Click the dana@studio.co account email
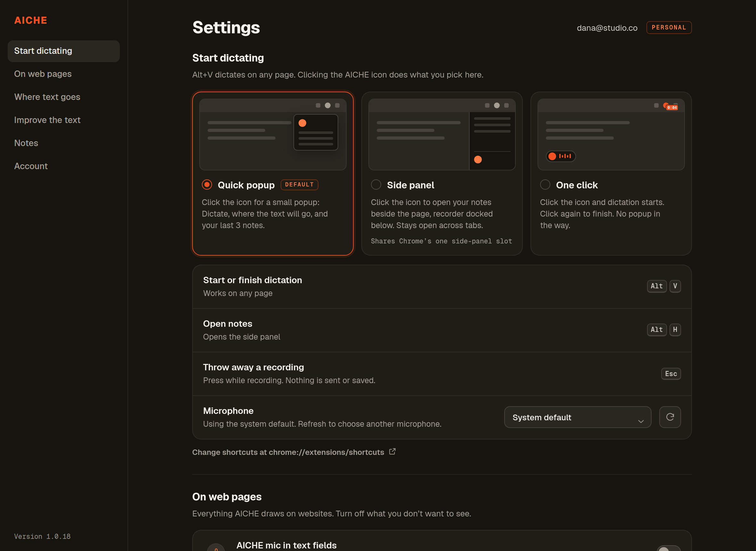 [607, 28]
